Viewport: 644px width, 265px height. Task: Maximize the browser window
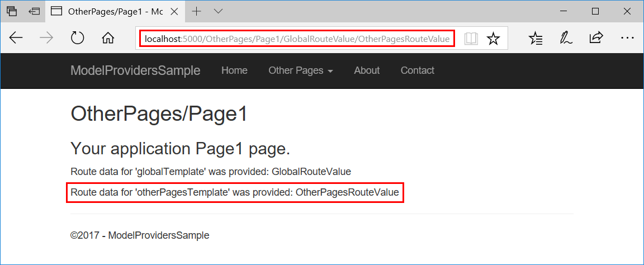pos(595,12)
